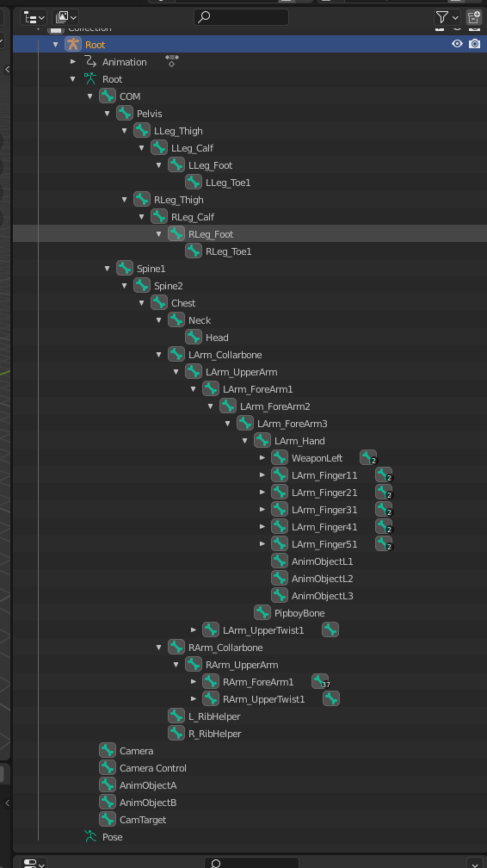Screen dimensions: 487x868
Task: Select the AnimObjectB bone name
Action: [148, 803]
